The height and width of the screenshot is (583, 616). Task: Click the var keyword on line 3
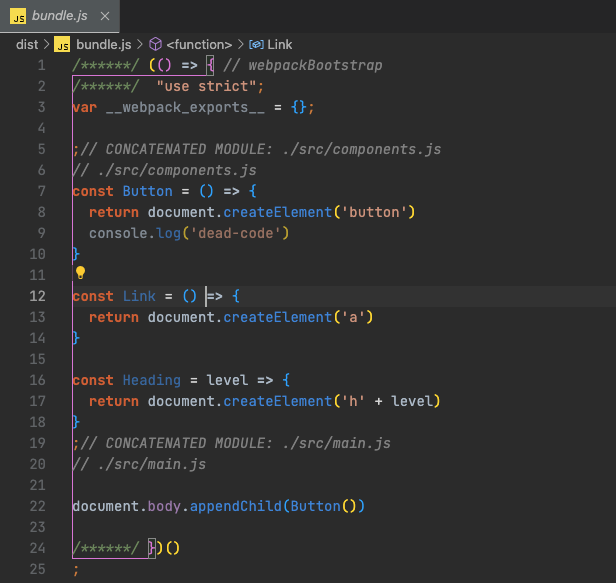coord(85,107)
